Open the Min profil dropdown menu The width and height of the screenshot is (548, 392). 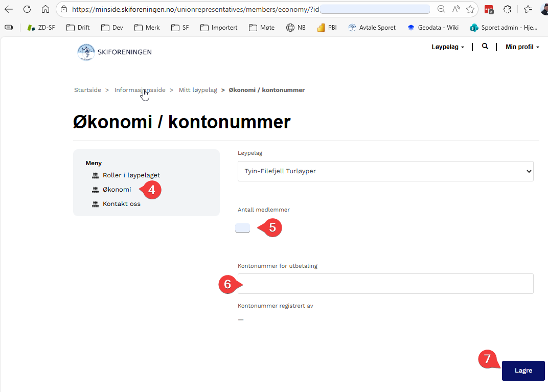[522, 47]
